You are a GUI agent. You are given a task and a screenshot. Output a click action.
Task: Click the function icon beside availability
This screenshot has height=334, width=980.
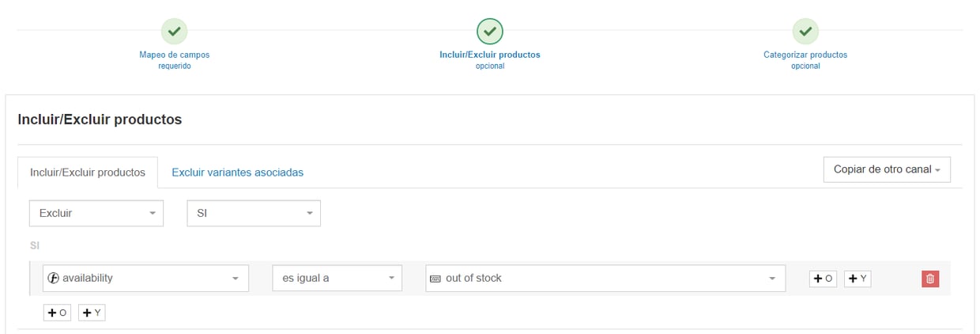tap(54, 278)
